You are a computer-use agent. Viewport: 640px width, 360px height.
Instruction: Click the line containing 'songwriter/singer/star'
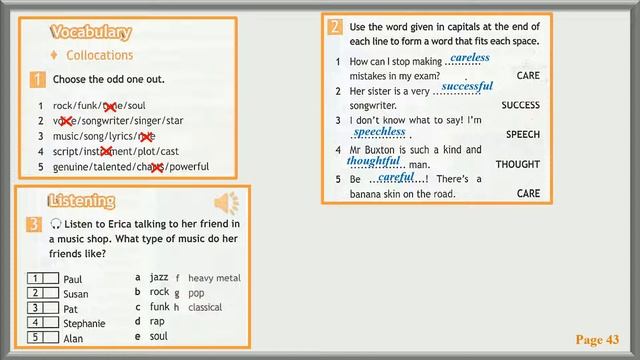[x=118, y=121]
